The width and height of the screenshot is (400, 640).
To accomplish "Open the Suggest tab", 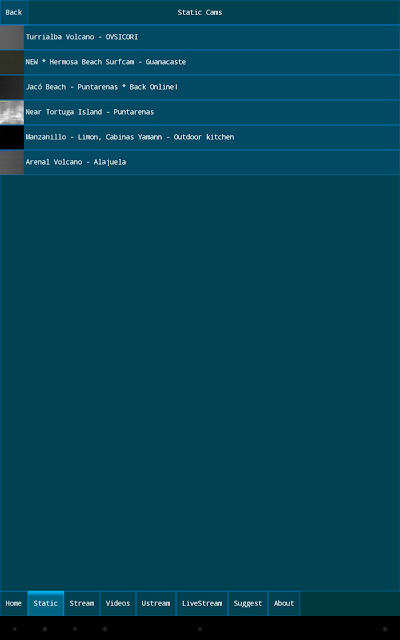I will click(x=248, y=603).
